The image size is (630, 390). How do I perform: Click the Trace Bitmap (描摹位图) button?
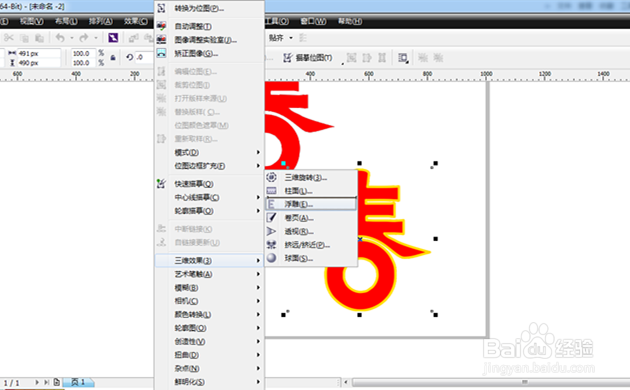point(308,58)
